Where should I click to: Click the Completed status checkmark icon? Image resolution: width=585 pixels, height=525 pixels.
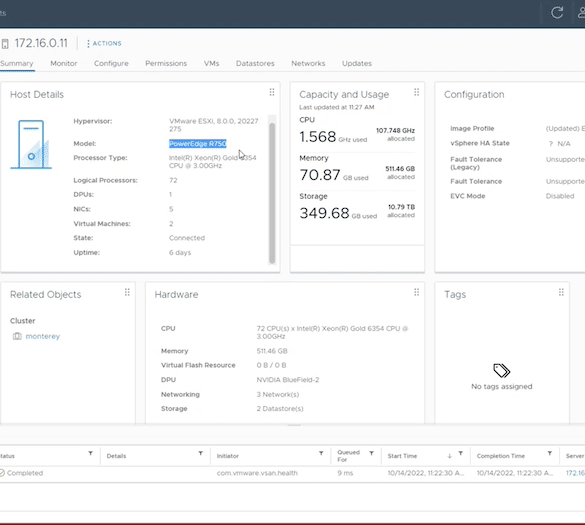pyautogui.click(x=2, y=473)
